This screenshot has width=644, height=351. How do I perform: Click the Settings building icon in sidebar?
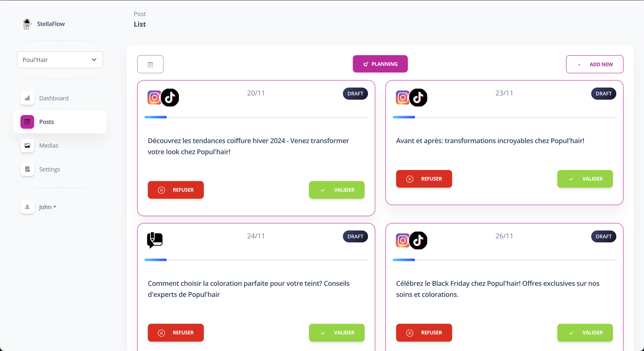27,169
